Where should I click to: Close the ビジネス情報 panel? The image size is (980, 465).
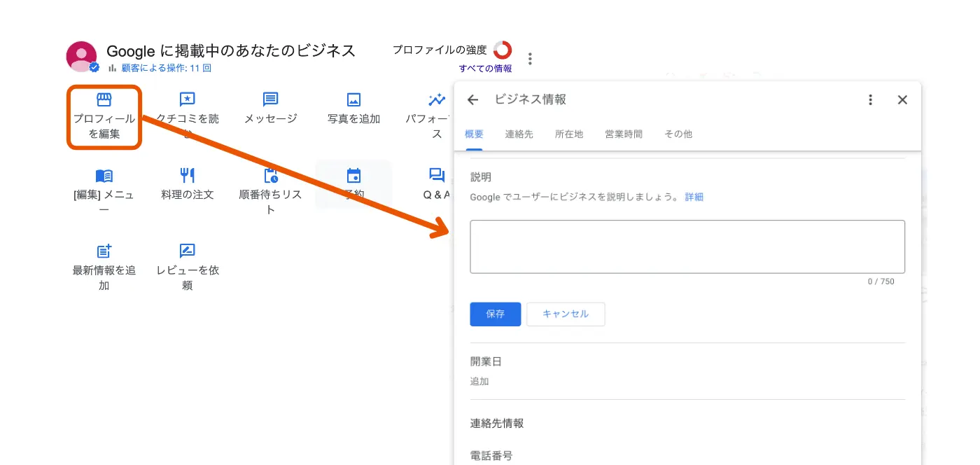click(x=902, y=99)
